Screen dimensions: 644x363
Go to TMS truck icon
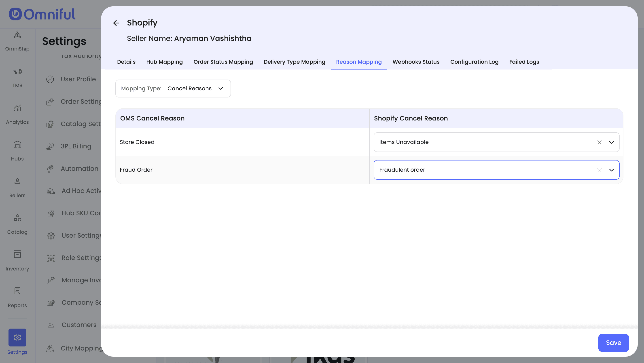(17, 72)
